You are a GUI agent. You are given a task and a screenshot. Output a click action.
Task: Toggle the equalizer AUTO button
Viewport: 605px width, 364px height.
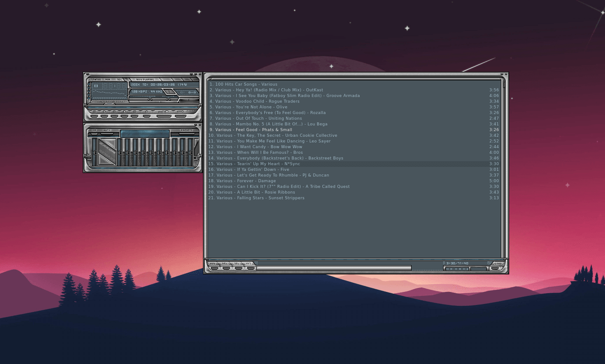[107, 133]
